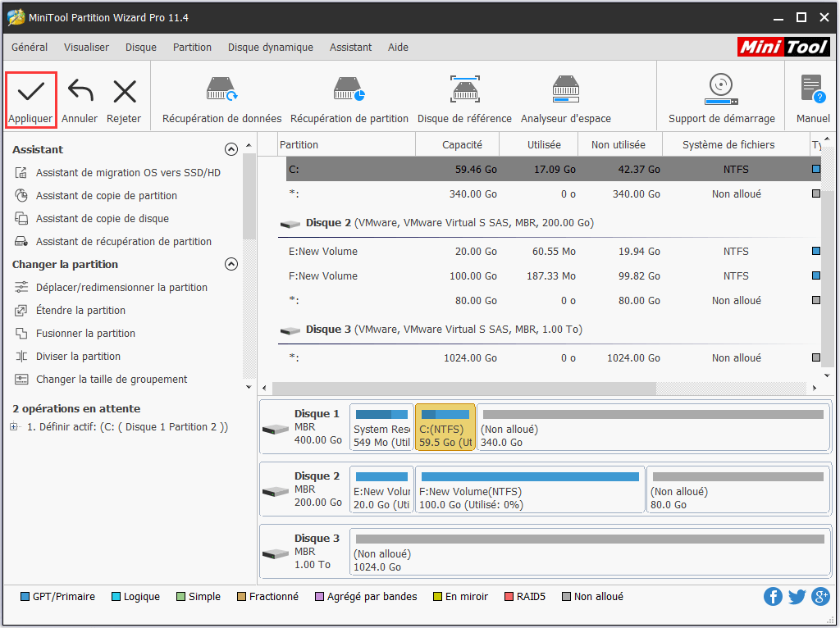Click the Appliquer checkmark button

tap(30, 100)
